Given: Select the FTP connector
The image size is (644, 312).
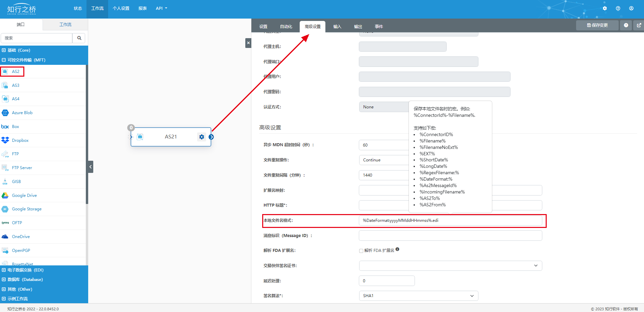Looking at the screenshot, I should (43, 154).
